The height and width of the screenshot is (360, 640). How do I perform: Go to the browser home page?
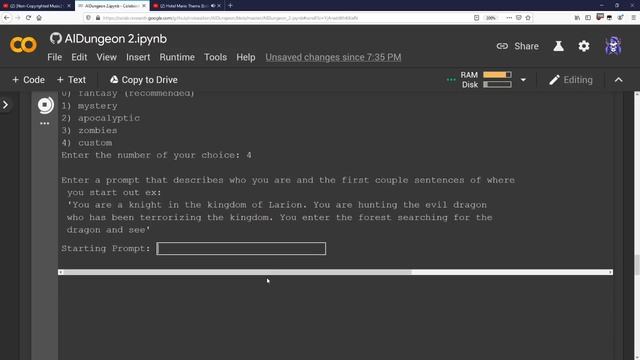[x=39, y=18]
